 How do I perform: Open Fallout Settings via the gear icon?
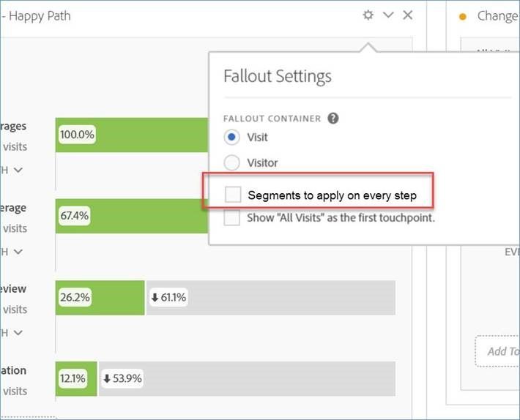368,15
